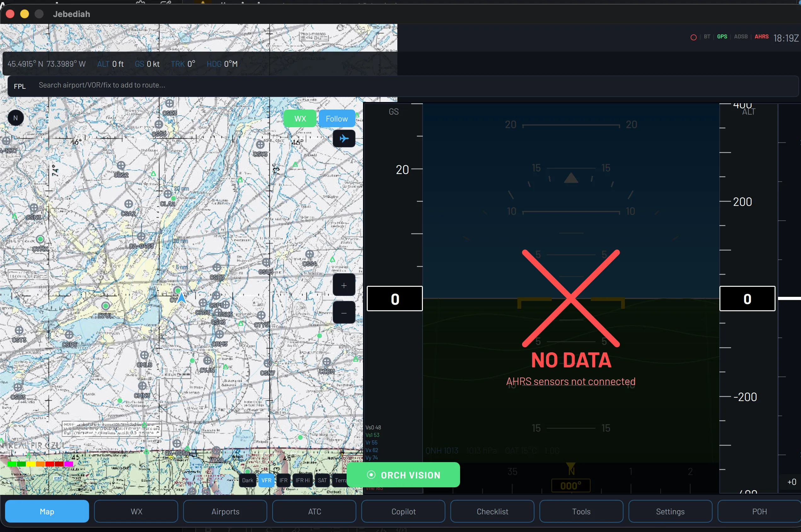
Task: Toggle the WX weather overlay
Action: point(300,119)
